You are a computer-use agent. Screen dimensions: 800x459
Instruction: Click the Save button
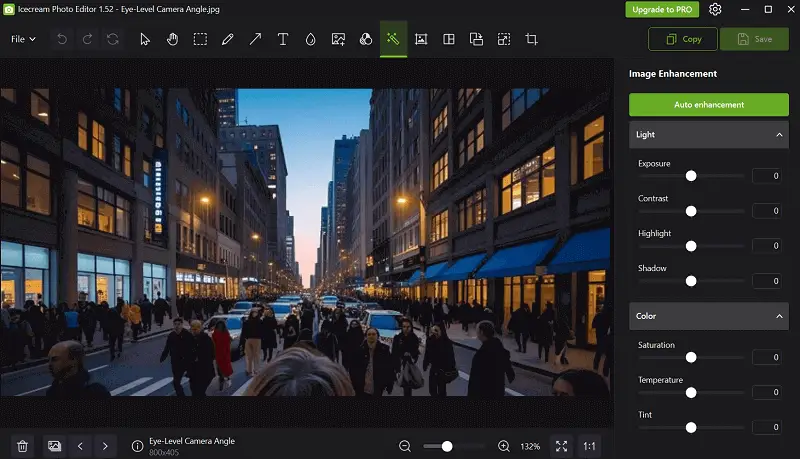coord(754,39)
